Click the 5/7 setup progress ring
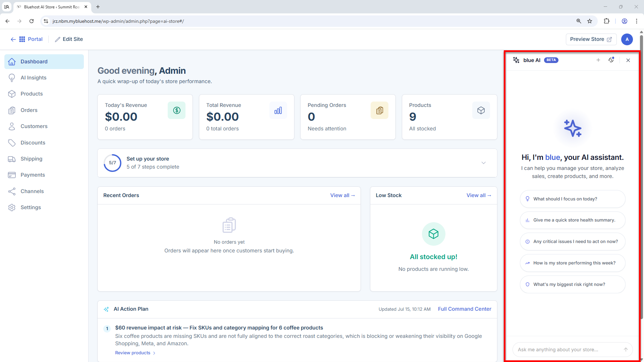644x362 pixels. 112,163
